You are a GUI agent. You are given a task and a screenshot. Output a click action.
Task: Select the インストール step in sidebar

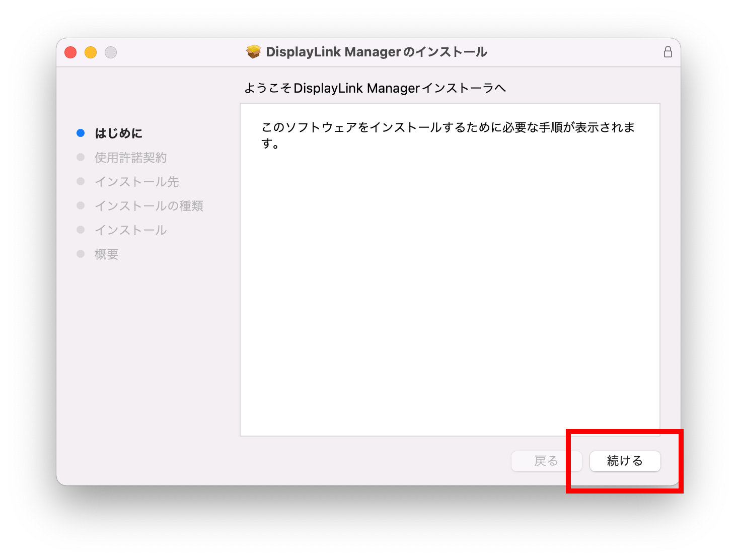pos(131,230)
